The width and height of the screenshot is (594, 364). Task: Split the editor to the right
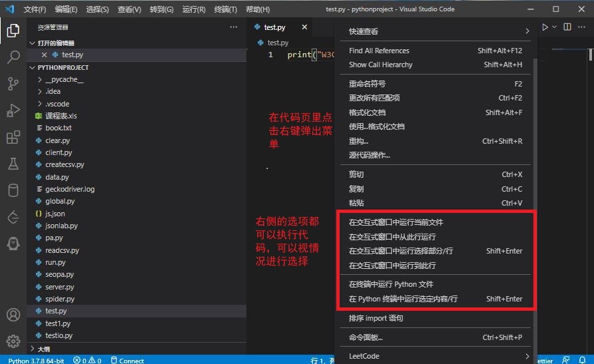[x=567, y=27]
